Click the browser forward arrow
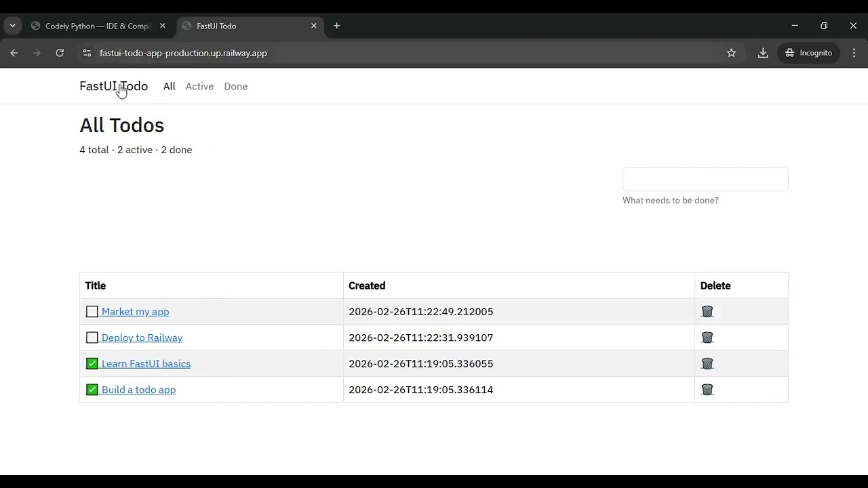 (x=37, y=53)
